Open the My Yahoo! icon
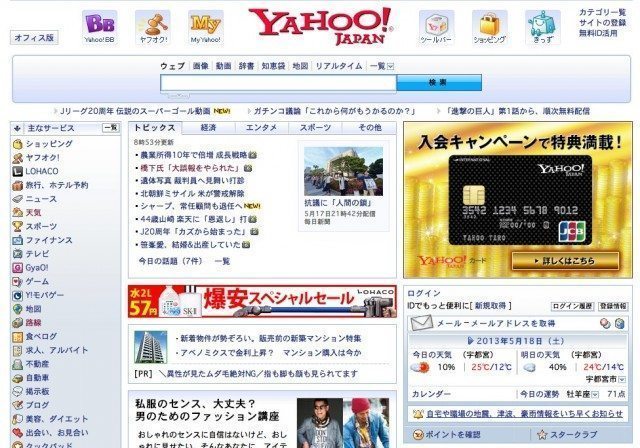The height and width of the screenshot is (448, 640). click(204, 24)
